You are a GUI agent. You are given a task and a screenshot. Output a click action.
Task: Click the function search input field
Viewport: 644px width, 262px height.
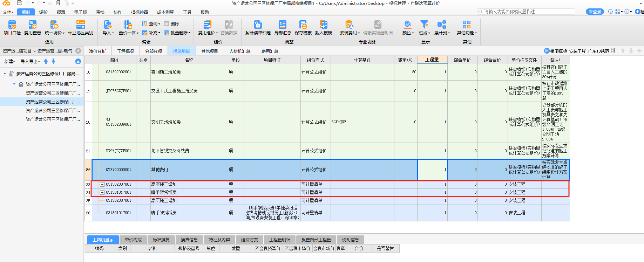[526, 12]
